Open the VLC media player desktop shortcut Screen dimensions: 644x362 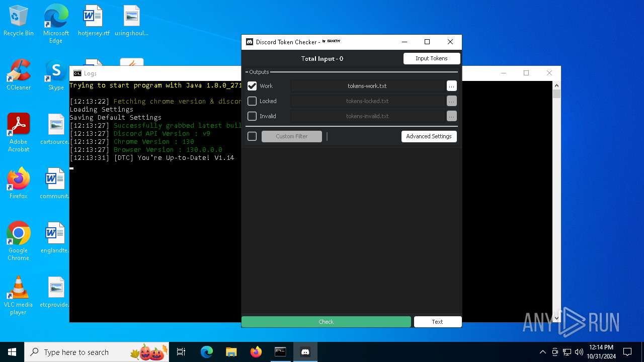pos(19,296)
